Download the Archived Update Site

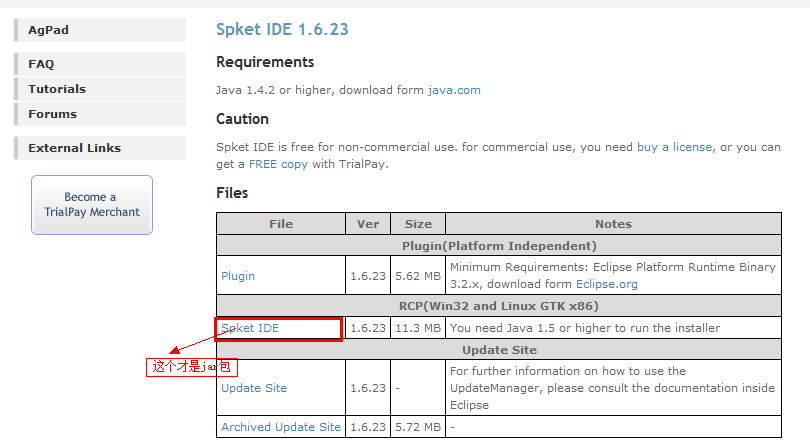coord(281,427)
